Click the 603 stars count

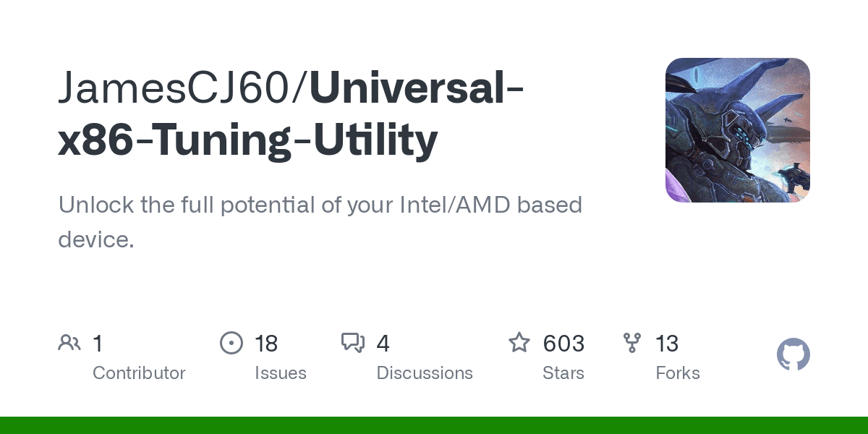563,344
